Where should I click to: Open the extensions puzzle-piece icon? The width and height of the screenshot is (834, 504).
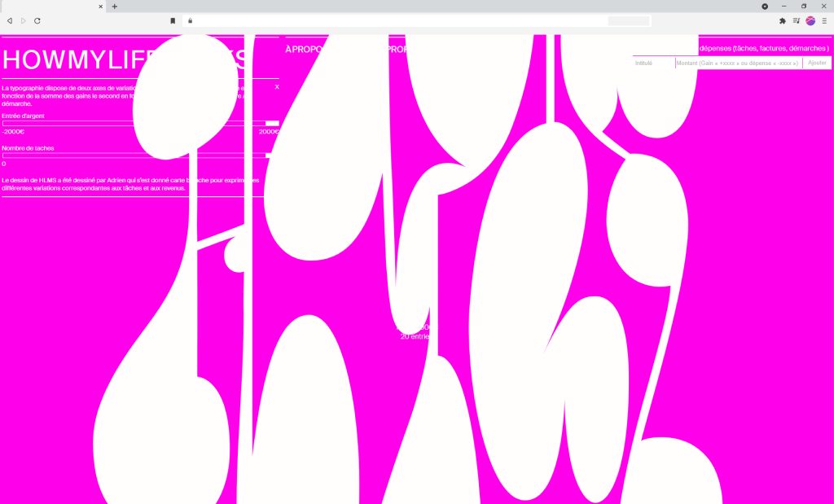783,20
